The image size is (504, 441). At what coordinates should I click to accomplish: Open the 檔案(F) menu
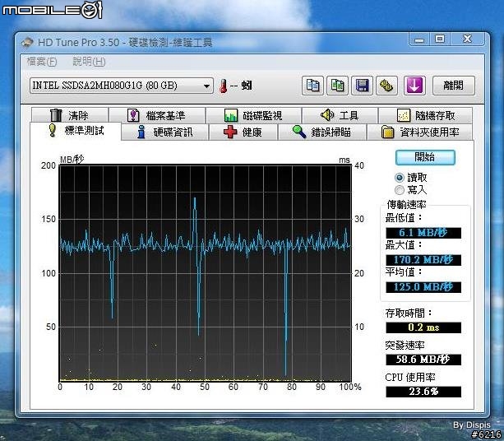(42, 62)
